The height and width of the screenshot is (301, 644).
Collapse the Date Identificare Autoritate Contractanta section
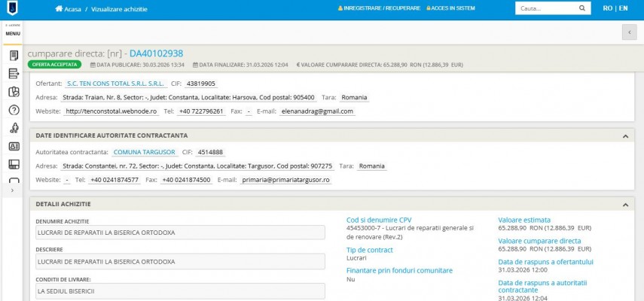624,135
